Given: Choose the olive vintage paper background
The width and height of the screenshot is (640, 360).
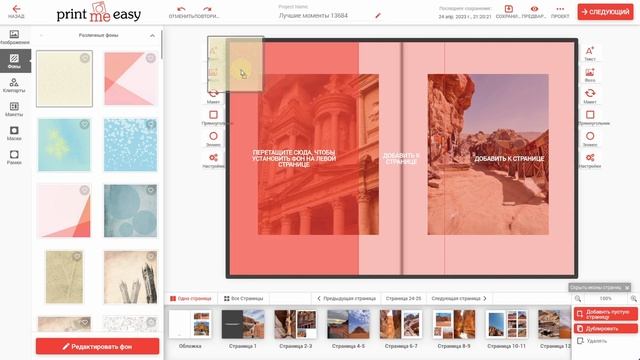Looking at the screenshot, I should [64, 277].
